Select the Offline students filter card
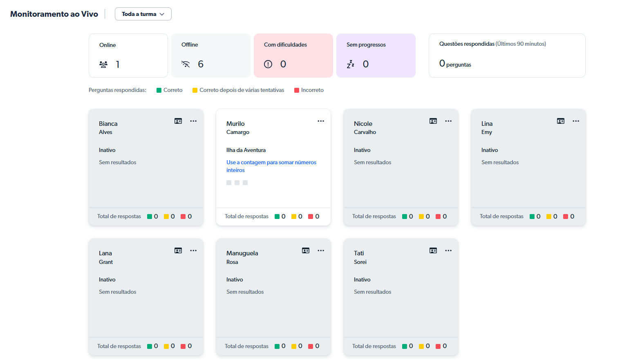631x364 pixels. 211,56
